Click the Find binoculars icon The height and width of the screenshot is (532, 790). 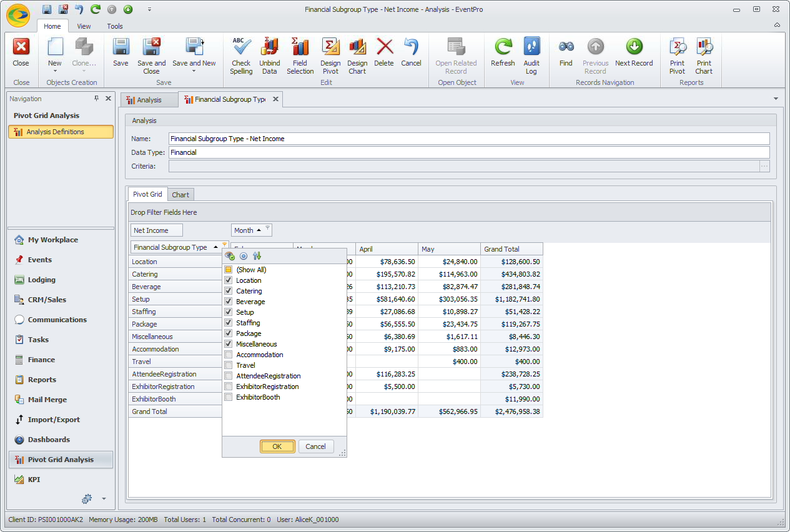(x=566, y=47)
